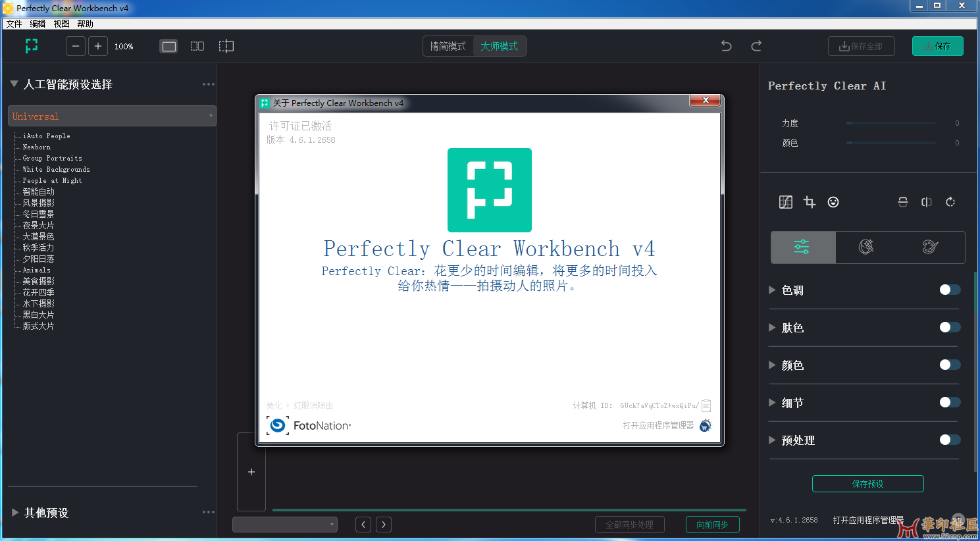Open the histogram tool icon
Viewport: 980px width, 541px height.
[786, 202]
